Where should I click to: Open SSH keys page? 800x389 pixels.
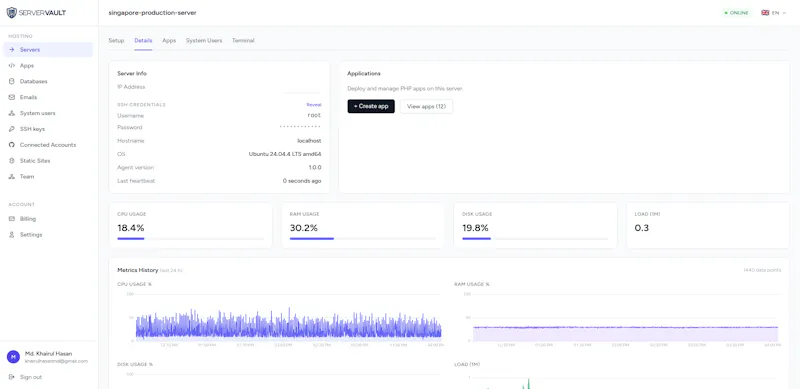pyautogui.click(x=48, y=129)
